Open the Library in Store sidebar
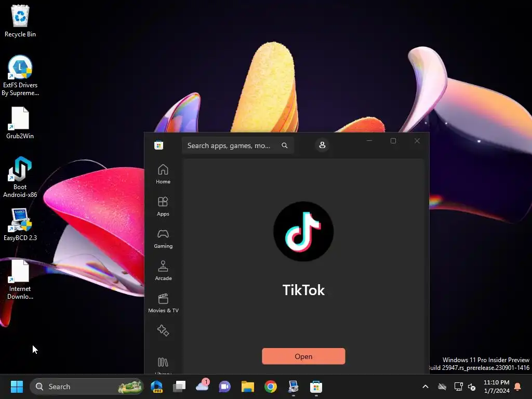Image resolution: width=532 pixels, height=399 pixels. coord(163,364)
